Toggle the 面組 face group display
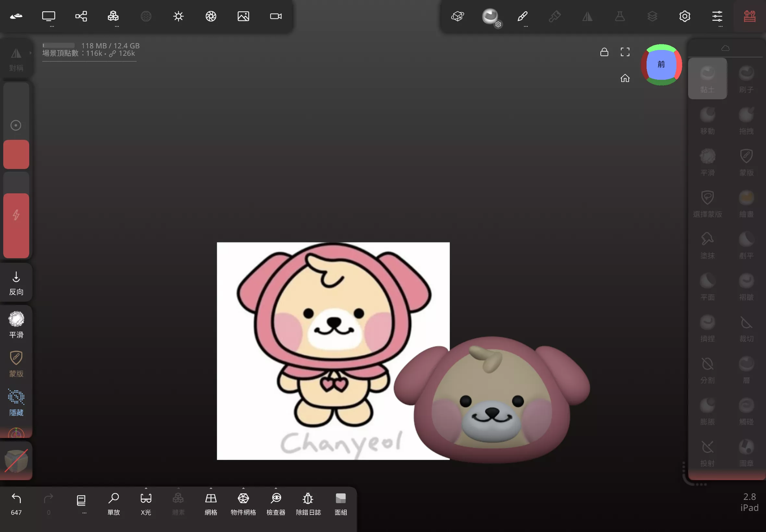The width and height of the screenshot is (766, 532). [x=340, y=504]
